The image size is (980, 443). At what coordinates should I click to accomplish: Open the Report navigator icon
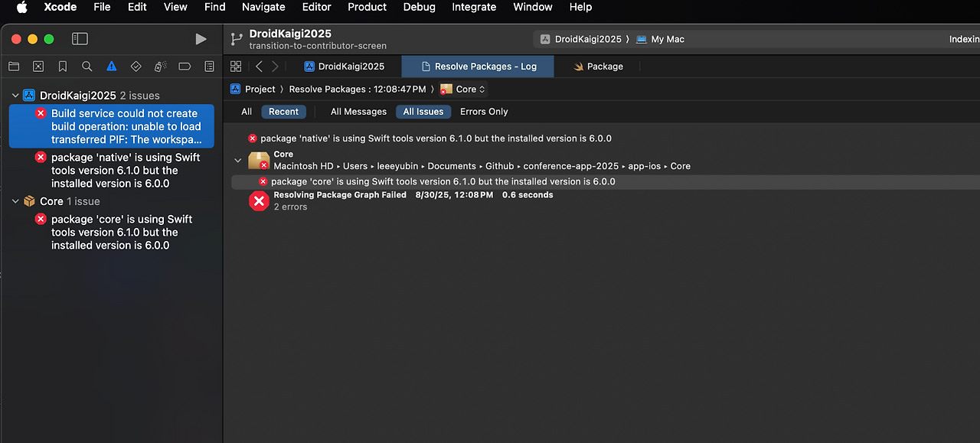pyautogui.click(x=209, y=67)
